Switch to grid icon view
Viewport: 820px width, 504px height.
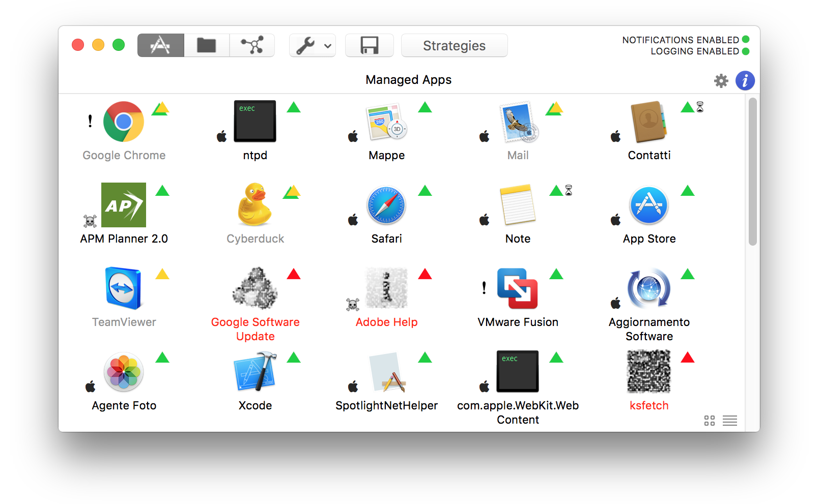pos(710,421)
